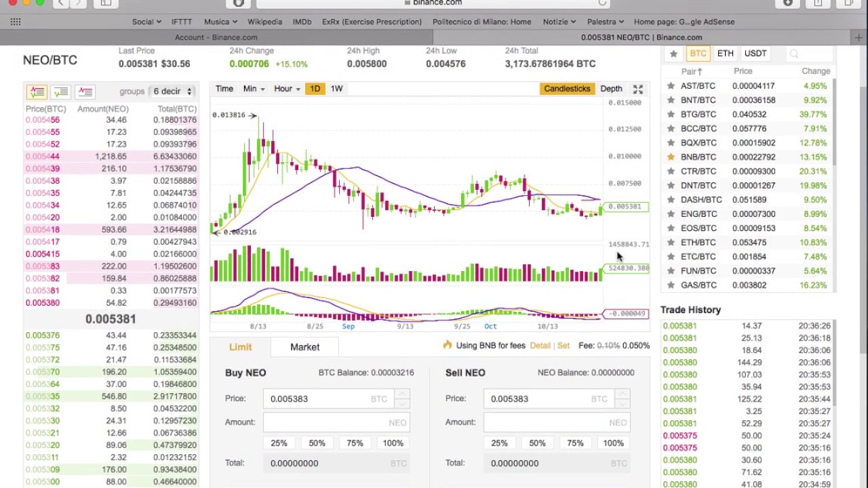Select the 0.005335 buy order row

click(111, 396)
